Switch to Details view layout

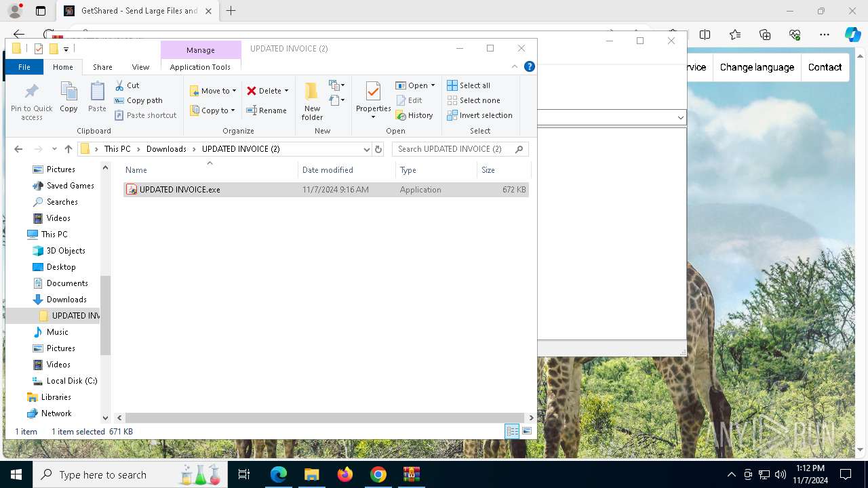pos(512,432)
